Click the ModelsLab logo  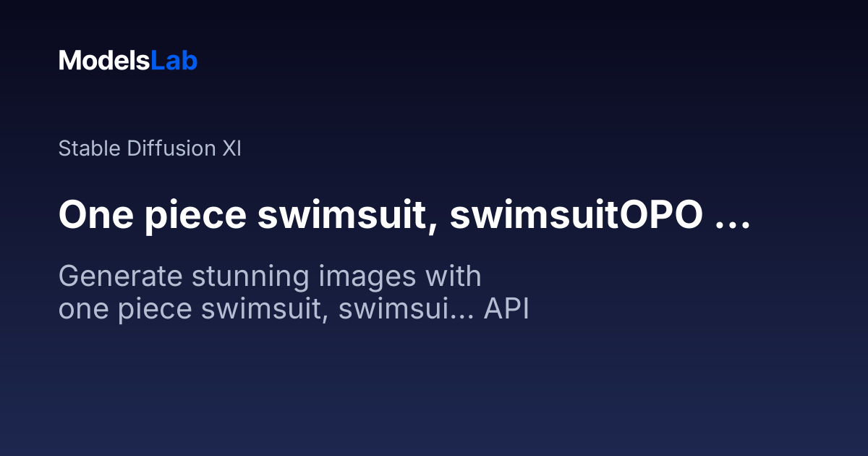128,61
